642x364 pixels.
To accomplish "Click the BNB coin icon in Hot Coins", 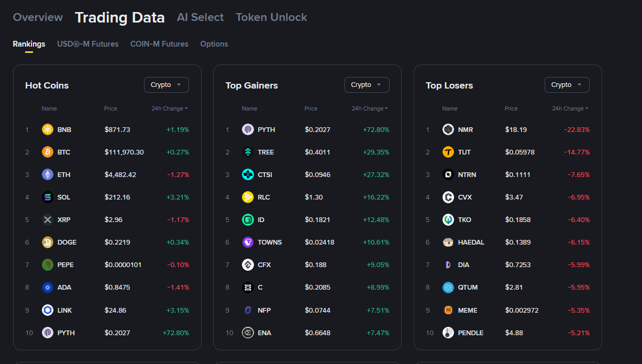I will click(48, 129).
